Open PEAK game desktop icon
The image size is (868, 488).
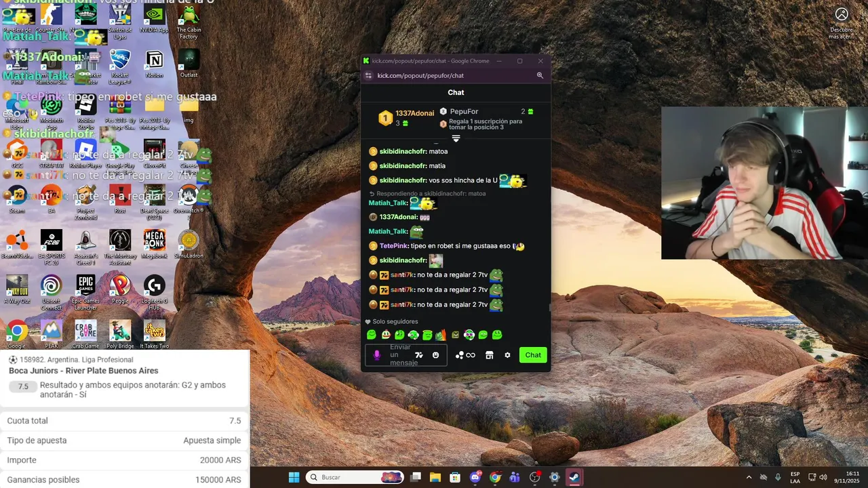pos(52,334)
